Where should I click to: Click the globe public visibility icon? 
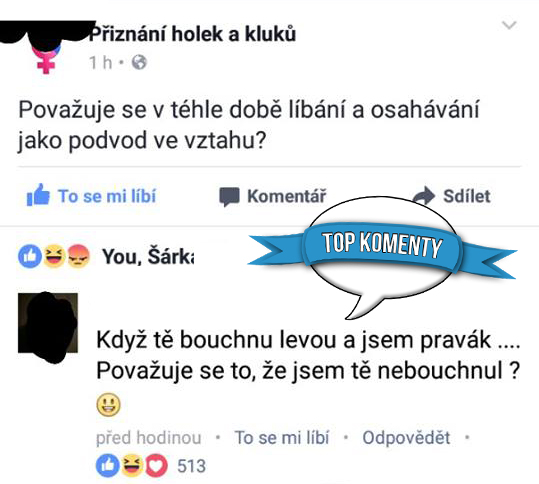click(139, 62)
